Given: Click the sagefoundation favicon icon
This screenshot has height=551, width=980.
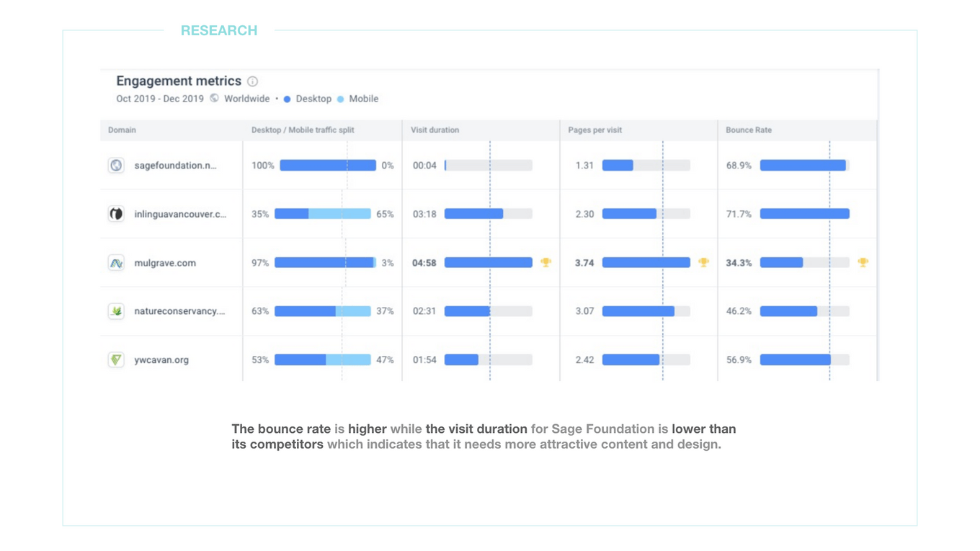Looking at the screenshot, I should point(116,166).
